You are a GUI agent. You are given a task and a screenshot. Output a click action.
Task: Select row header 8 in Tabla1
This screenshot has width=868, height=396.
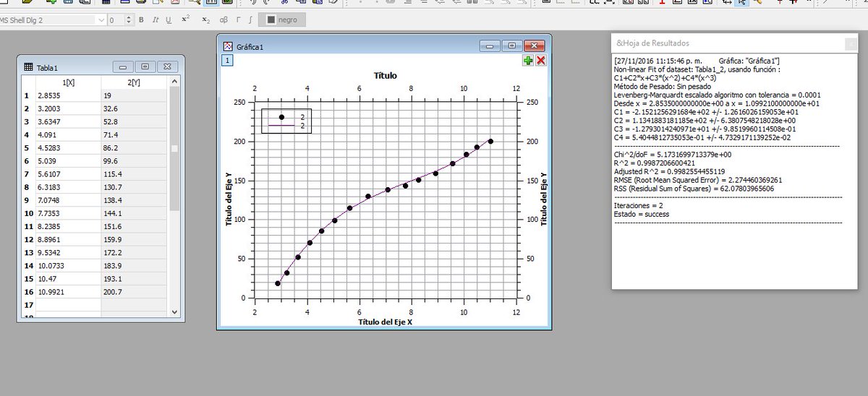point(27,187)
